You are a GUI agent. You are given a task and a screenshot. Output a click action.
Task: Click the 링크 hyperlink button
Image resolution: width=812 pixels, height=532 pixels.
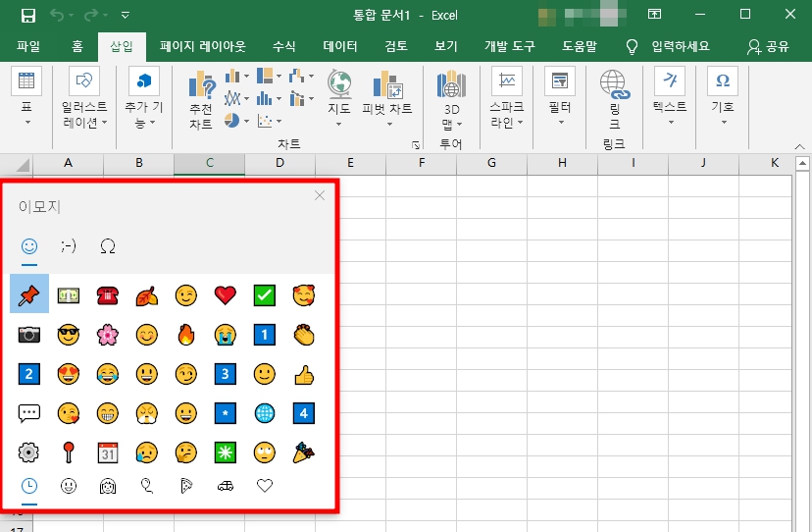pos(614,100)
